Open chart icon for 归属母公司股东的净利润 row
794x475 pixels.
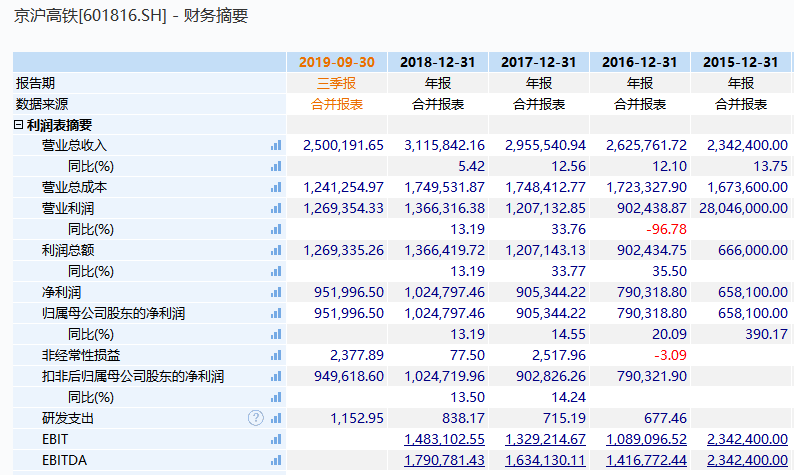276,313
